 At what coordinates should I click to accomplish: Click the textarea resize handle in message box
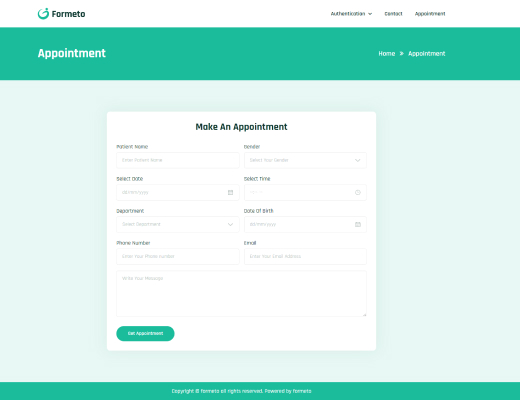click(364, 314)
